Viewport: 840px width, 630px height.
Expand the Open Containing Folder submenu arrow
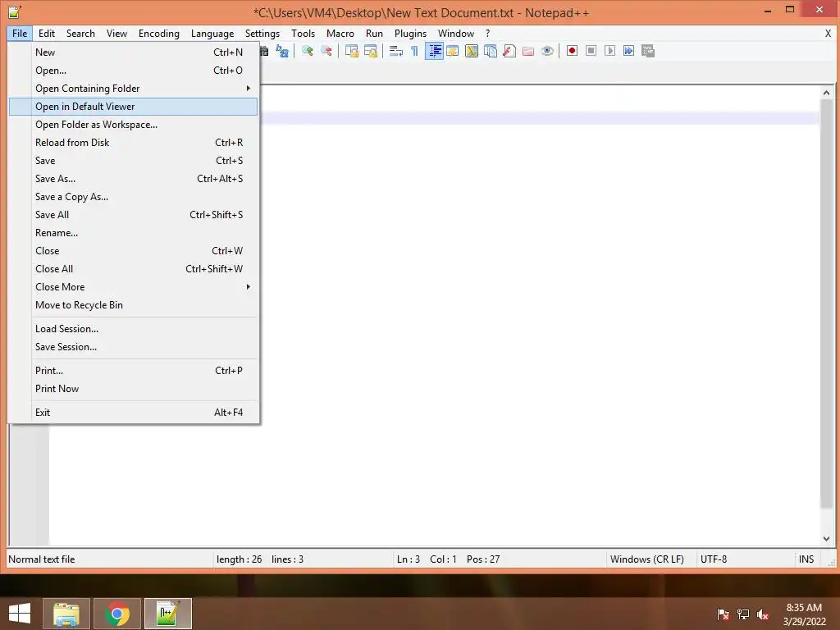[248, 88]
